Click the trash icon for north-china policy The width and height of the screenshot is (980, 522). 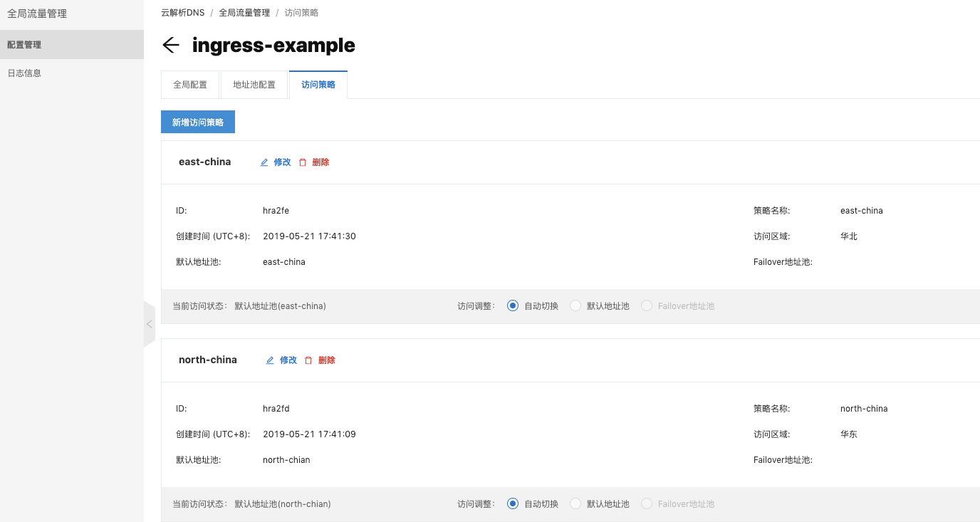[308, 360]
